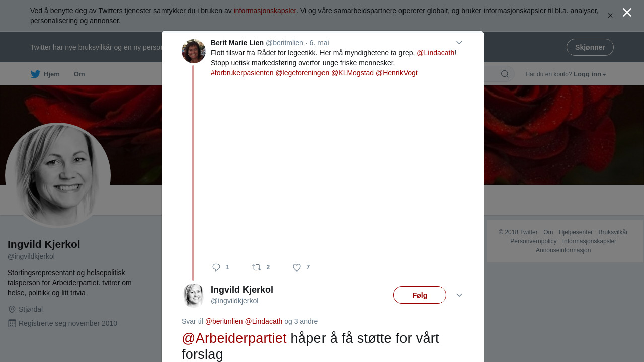Click the search magnifier icon
644x362 pixels.
coord(505,74)
